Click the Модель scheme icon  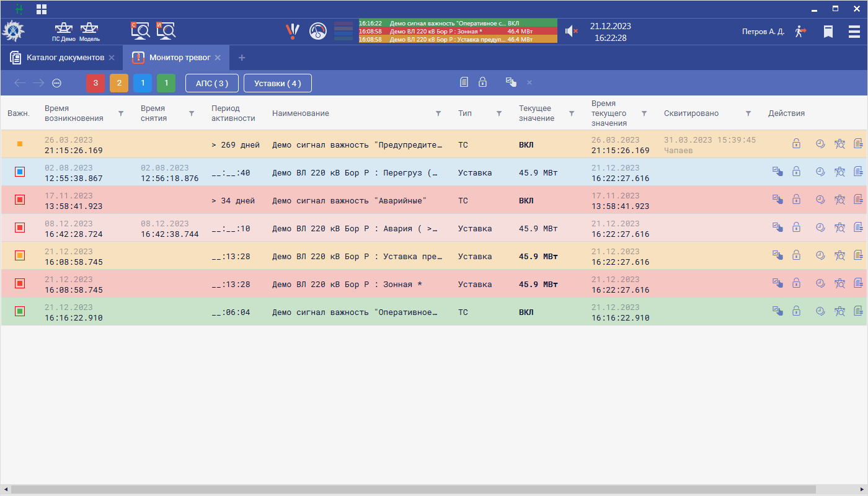89,30
